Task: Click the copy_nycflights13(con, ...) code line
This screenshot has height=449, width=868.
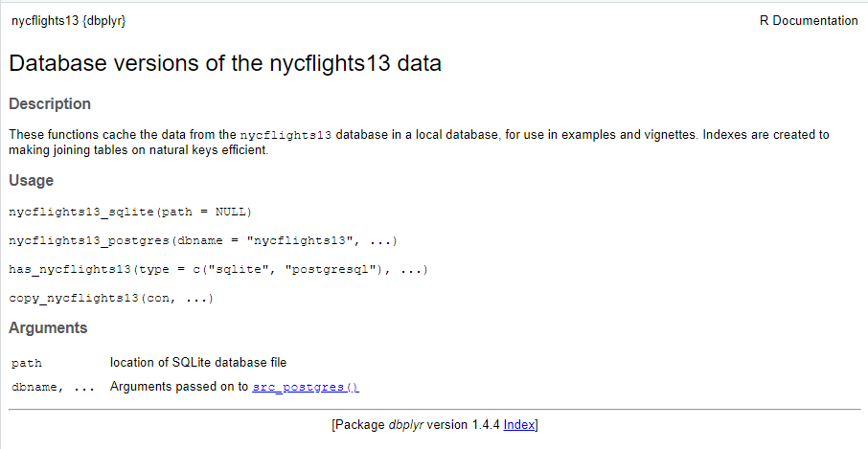Action: pos(111,298)
